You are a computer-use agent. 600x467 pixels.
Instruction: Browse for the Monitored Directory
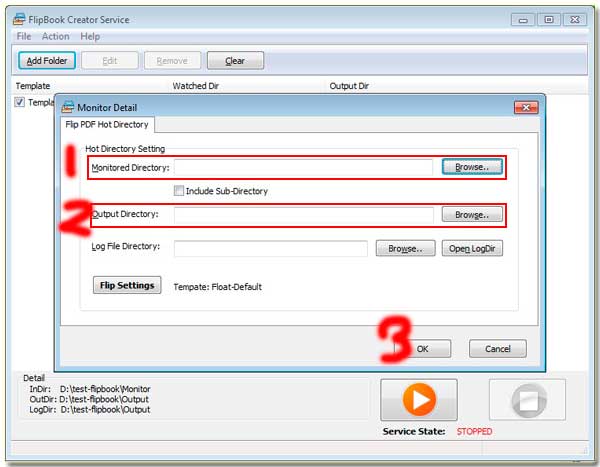coord(472,167)
